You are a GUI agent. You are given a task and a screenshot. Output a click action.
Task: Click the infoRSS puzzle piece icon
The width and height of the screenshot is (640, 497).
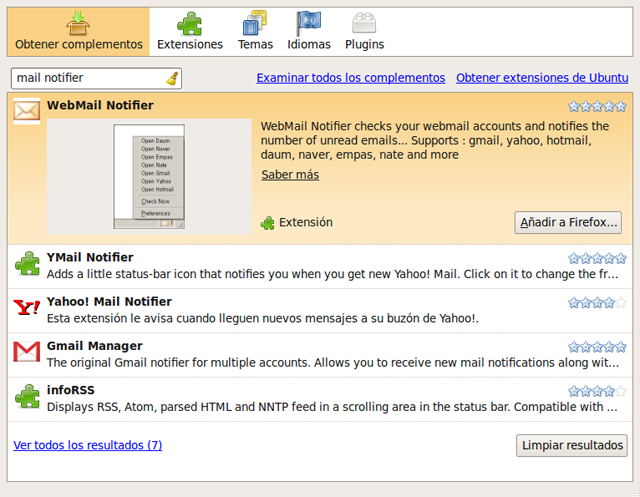(27, 396)
